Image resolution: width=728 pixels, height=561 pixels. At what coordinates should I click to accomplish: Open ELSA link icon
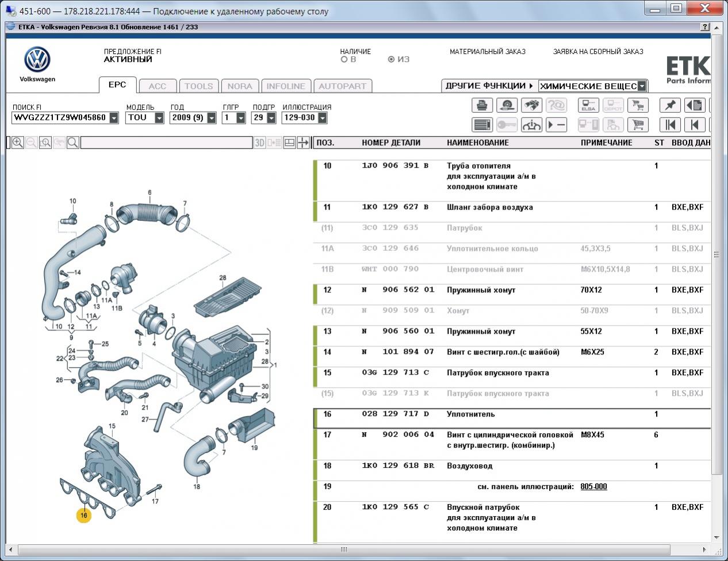[589, 105]
